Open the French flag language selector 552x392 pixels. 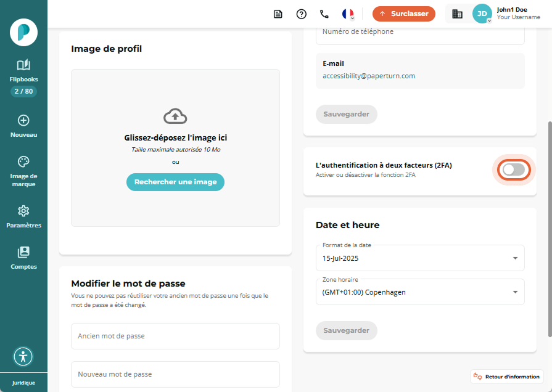[348, 14]
